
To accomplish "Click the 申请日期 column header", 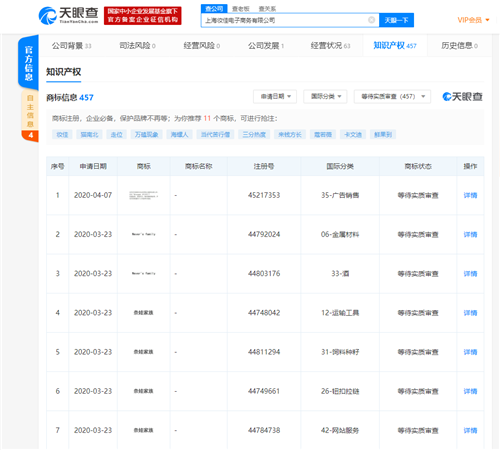I will [x=93, y=166].
